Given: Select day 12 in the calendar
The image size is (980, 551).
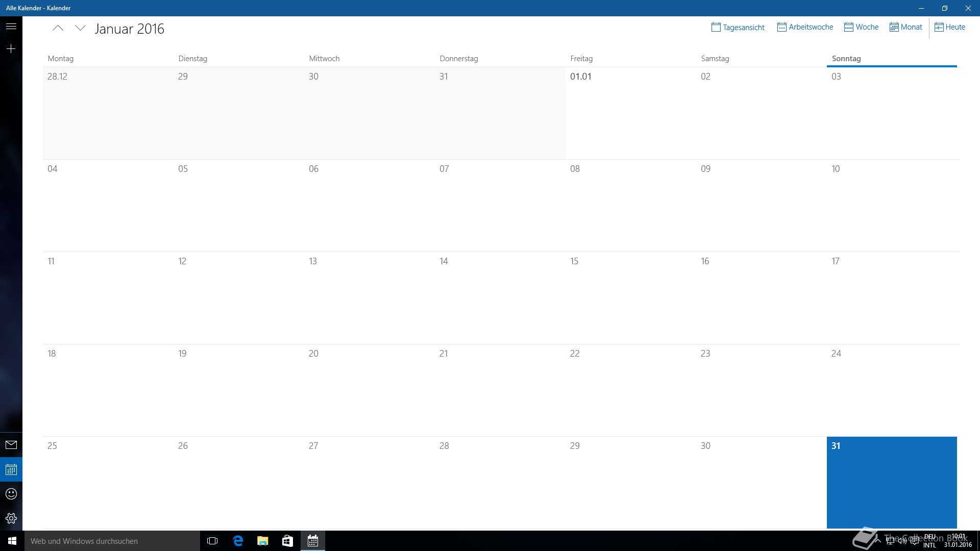Looking at the screenshot, I should coord(239,298).
